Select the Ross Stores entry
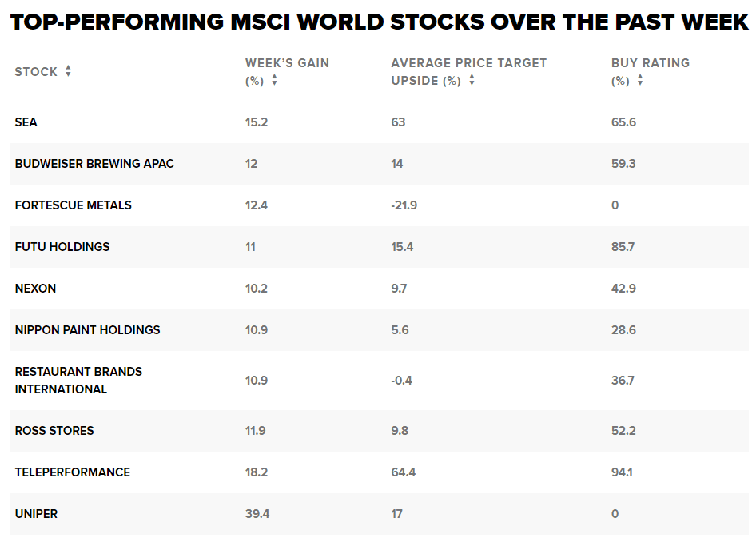 54,431
